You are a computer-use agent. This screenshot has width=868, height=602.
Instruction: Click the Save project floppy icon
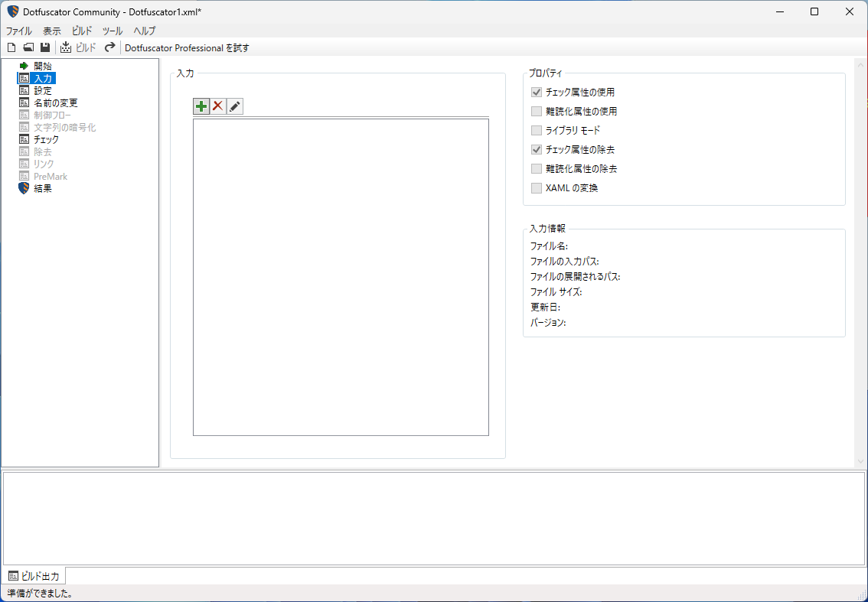click(x=45, y=47)
